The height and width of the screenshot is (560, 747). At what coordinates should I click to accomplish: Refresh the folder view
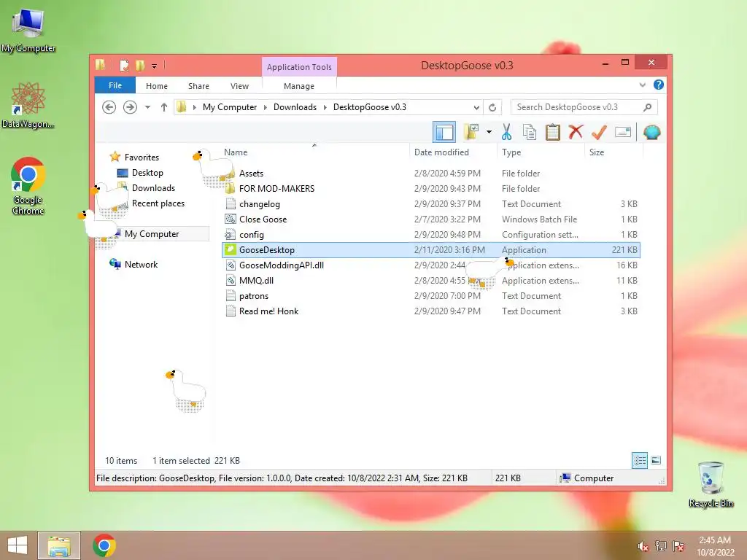492,108
